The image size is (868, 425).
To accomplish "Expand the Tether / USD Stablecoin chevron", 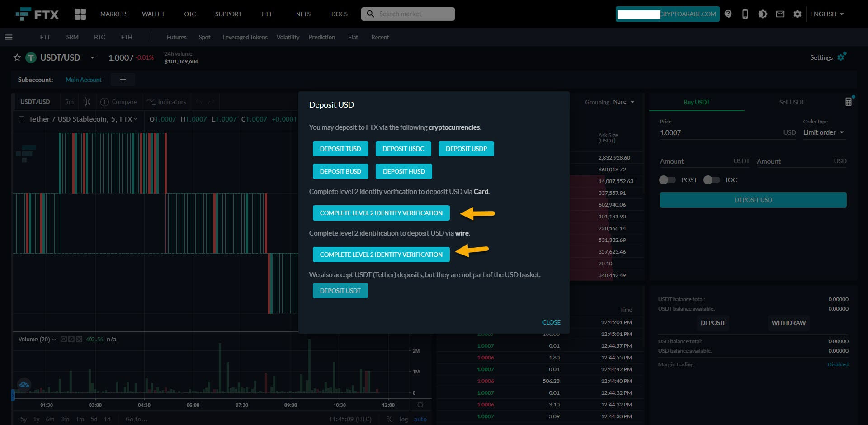I will (135, 119).
